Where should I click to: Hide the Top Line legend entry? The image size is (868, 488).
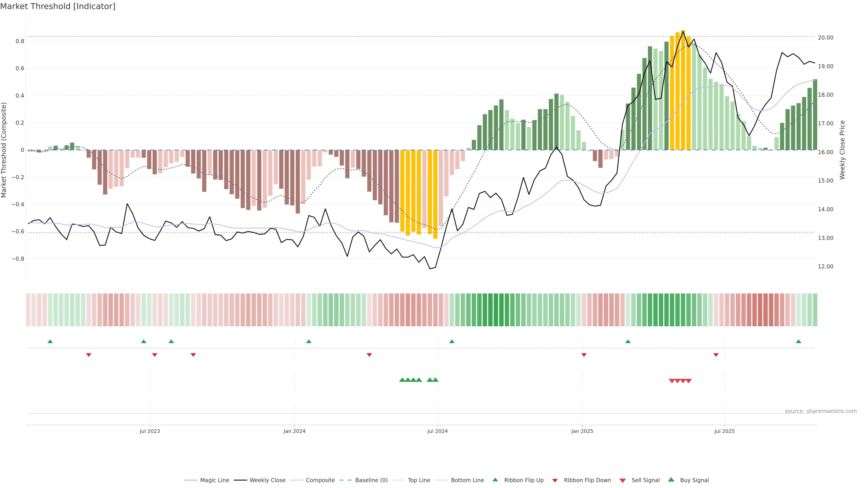[419, 480]
